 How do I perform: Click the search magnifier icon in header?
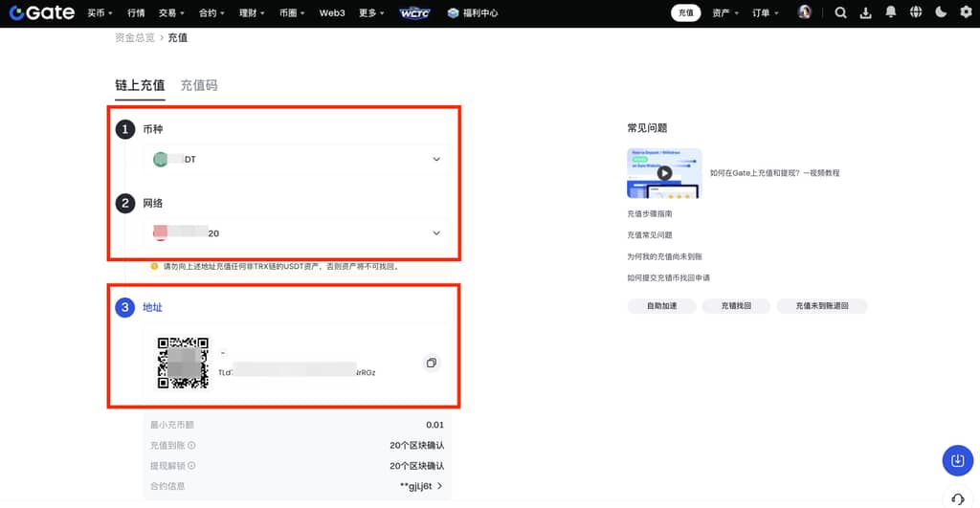point(840,12)
